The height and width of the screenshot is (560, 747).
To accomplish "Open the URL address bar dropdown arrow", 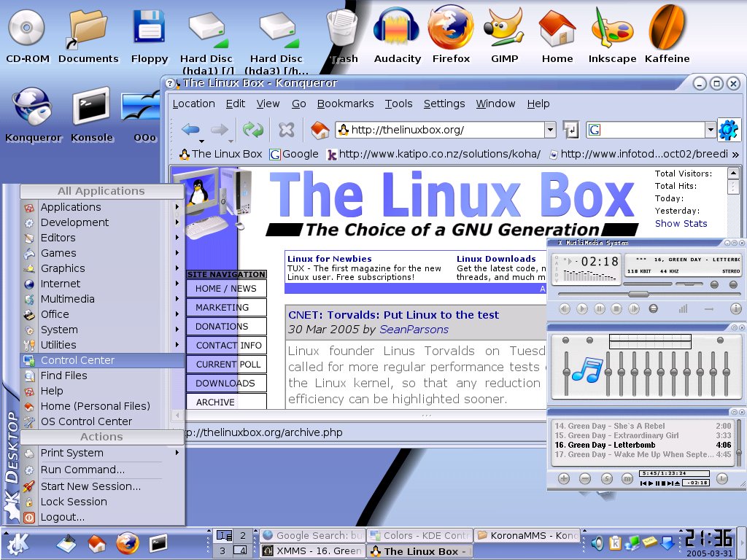I will tap(550, 130).
